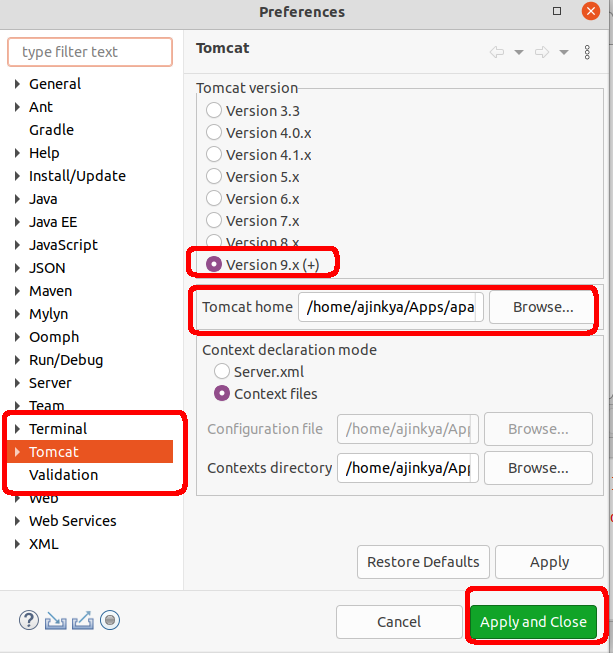Screen dimensions: 613x653
Task: Expand the JavaScript node
Action: (x=17, y=245)
